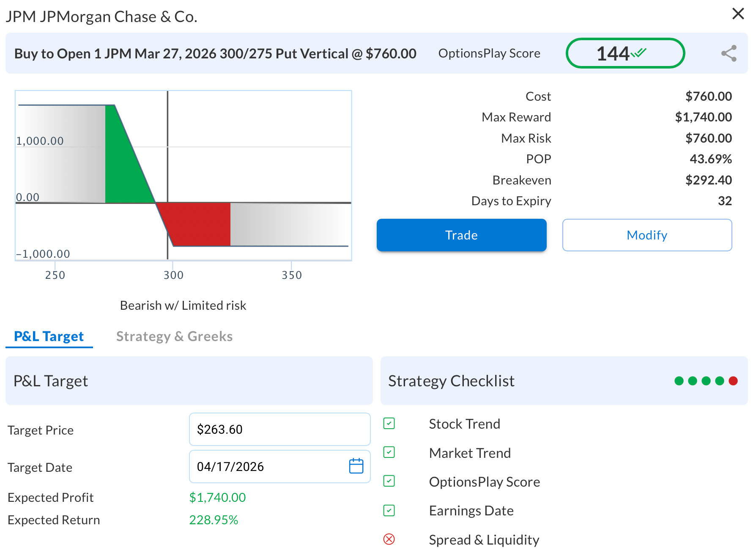Click the Market Trend green check icon
This screenshot has width=756, height=556.
point(389,452)
